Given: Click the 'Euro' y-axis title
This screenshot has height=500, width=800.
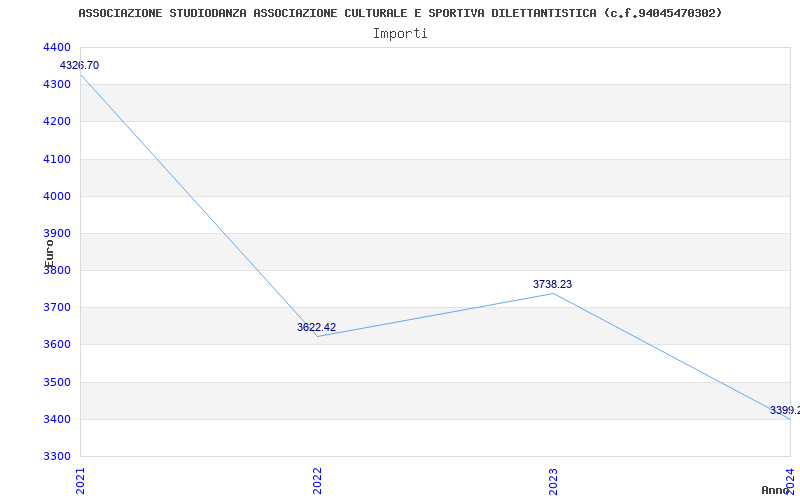Looking at the screenshot, I should 49,253.
